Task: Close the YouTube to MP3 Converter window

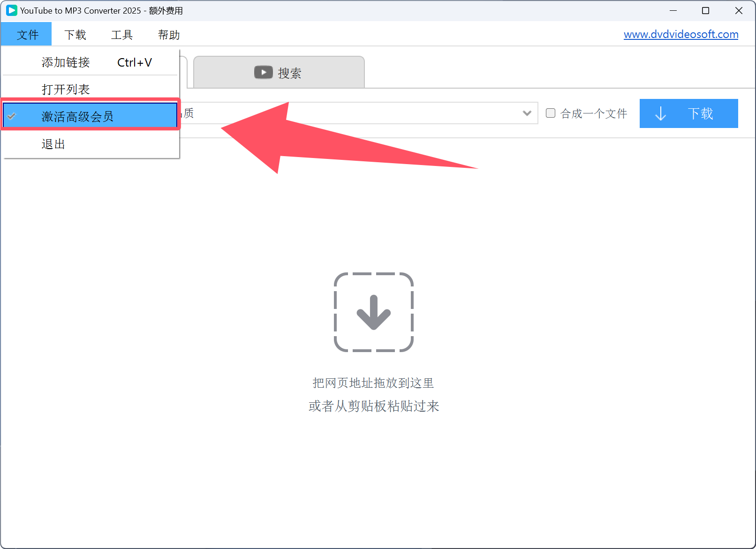Action: [739, 10]
